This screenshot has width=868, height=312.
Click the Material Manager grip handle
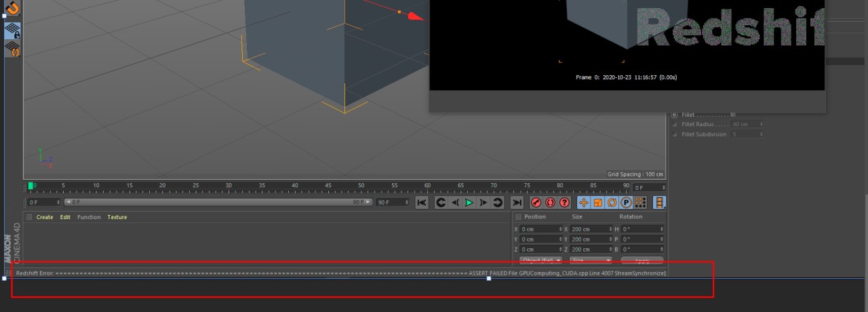28,217
